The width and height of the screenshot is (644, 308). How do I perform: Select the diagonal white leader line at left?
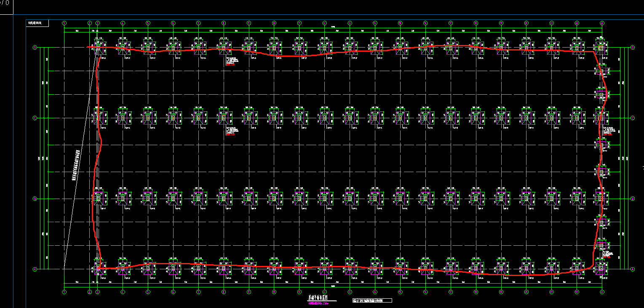coord(80,158)
